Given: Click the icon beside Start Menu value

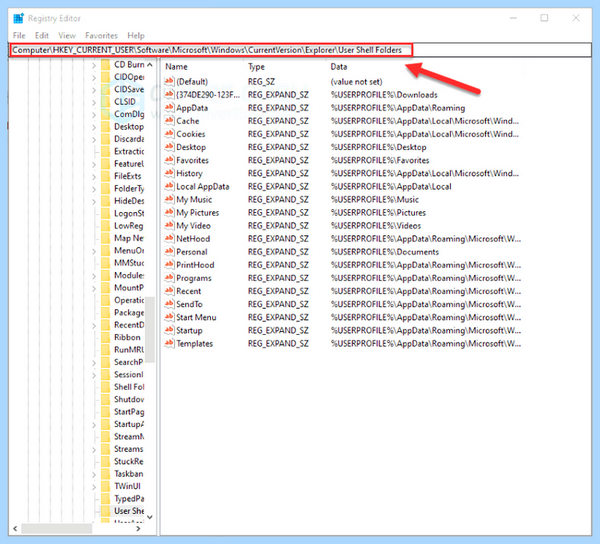Looking at the screenshot, I should coord(169,317).
